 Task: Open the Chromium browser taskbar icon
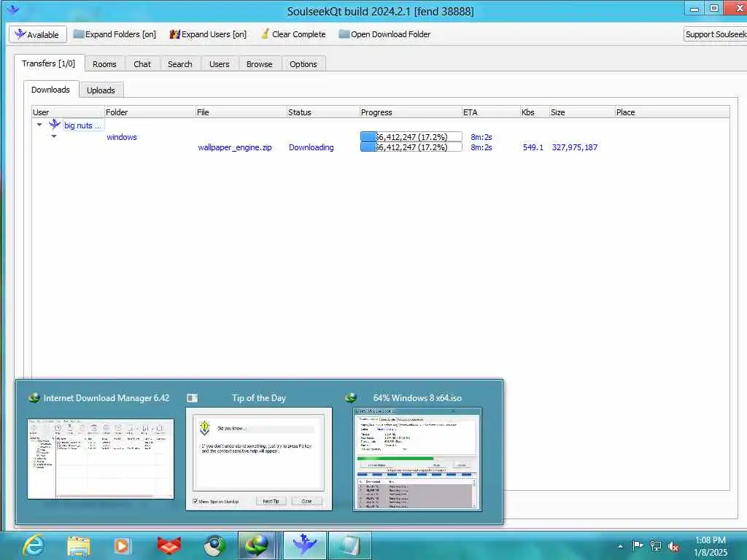tap(214, 546)
